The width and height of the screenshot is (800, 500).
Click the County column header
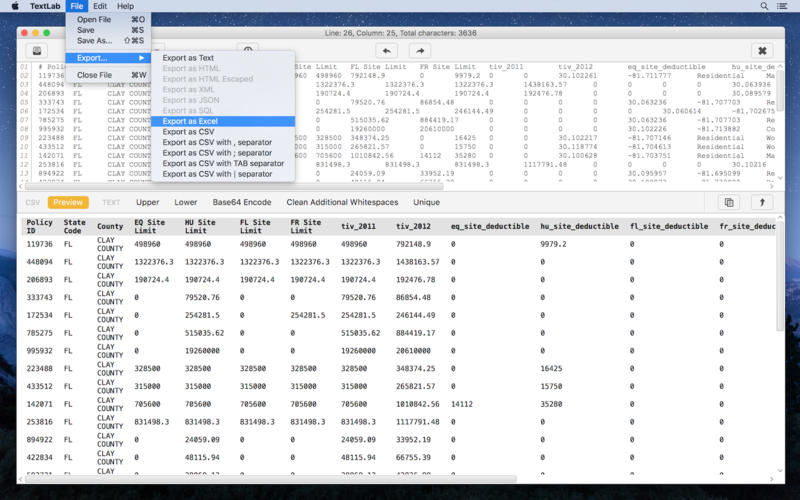point(110,226)
